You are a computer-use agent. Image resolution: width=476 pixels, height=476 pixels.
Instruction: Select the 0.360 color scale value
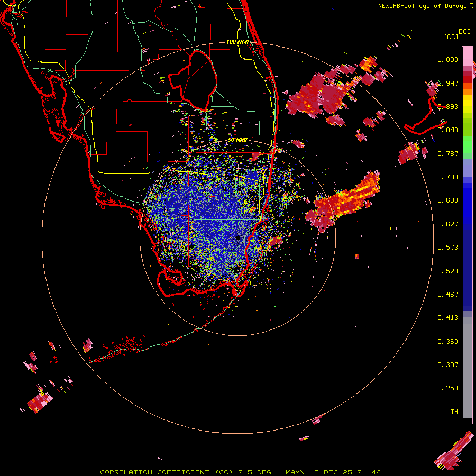click(x=448, y=342)
